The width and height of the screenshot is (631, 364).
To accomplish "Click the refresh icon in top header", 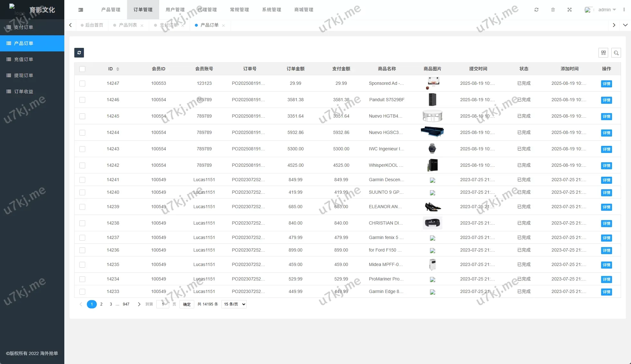I will (536, 10).
